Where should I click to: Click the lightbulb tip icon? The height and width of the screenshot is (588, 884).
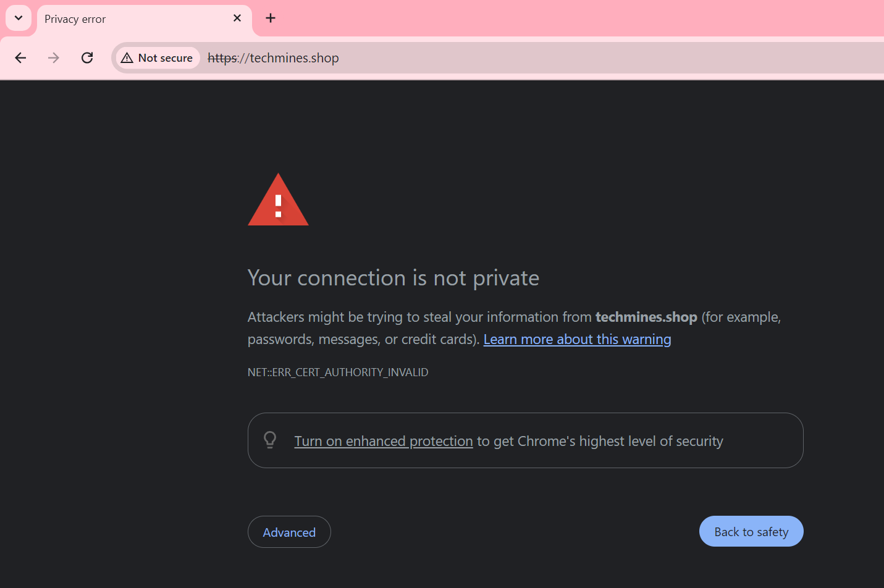tap(270, 440)
